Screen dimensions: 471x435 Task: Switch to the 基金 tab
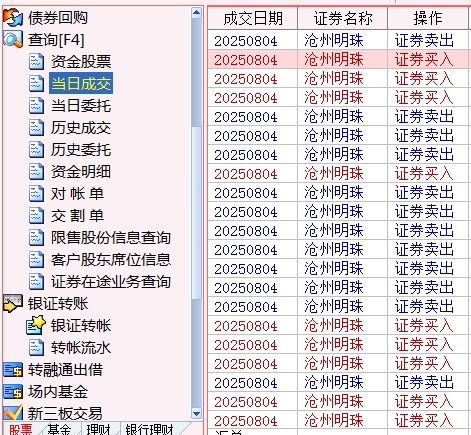click(59, 429)
